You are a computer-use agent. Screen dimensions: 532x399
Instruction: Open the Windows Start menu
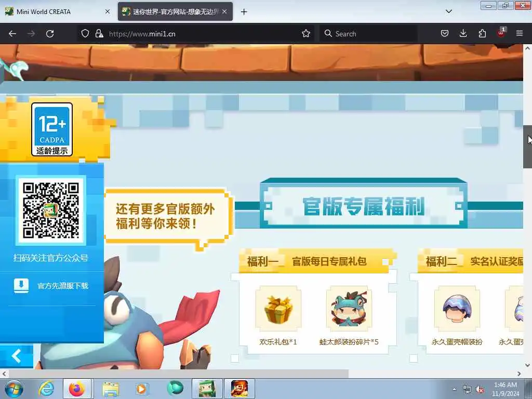click(x=14, y=389)
